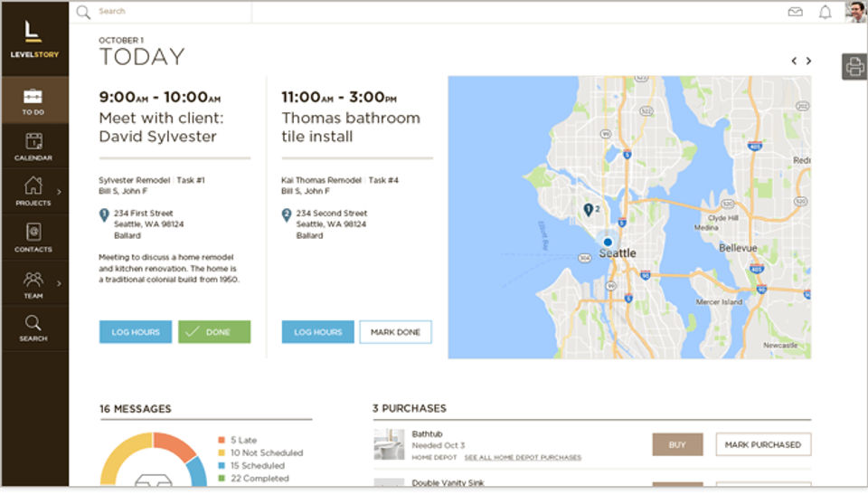This screenshot has height=495, width=868.
Task: Open the Team section
Action: click(x=33, y=284)
